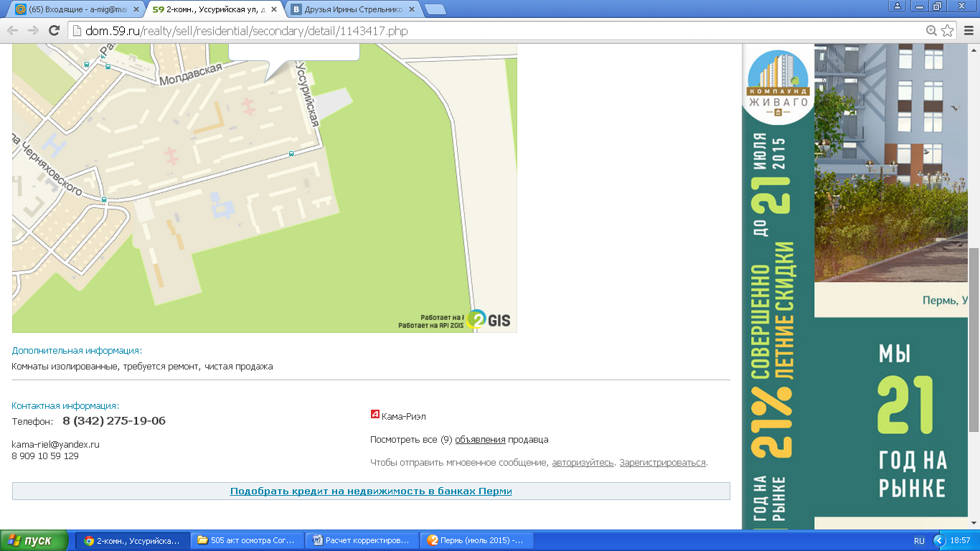Open 'Расчет корректиров...' Word taskbar button
Viewport: 980px width, 551px height.
[x=362, y=540]
